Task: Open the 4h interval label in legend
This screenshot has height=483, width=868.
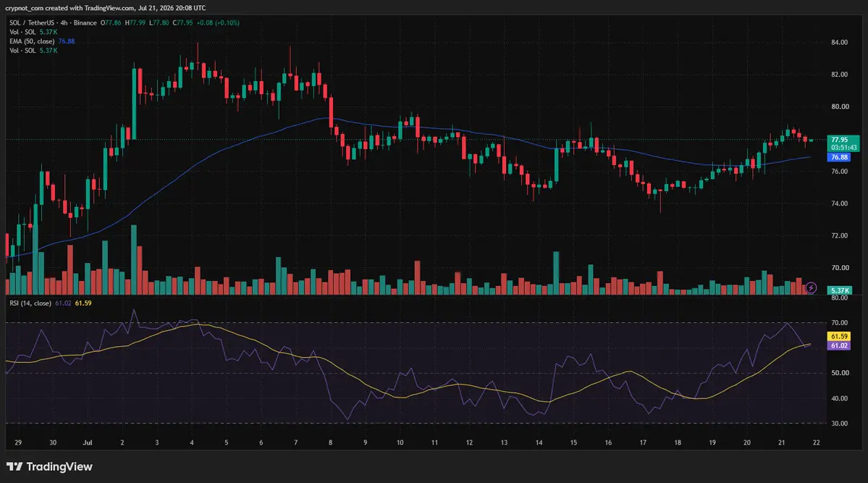Action: click(x=64, y=22)
